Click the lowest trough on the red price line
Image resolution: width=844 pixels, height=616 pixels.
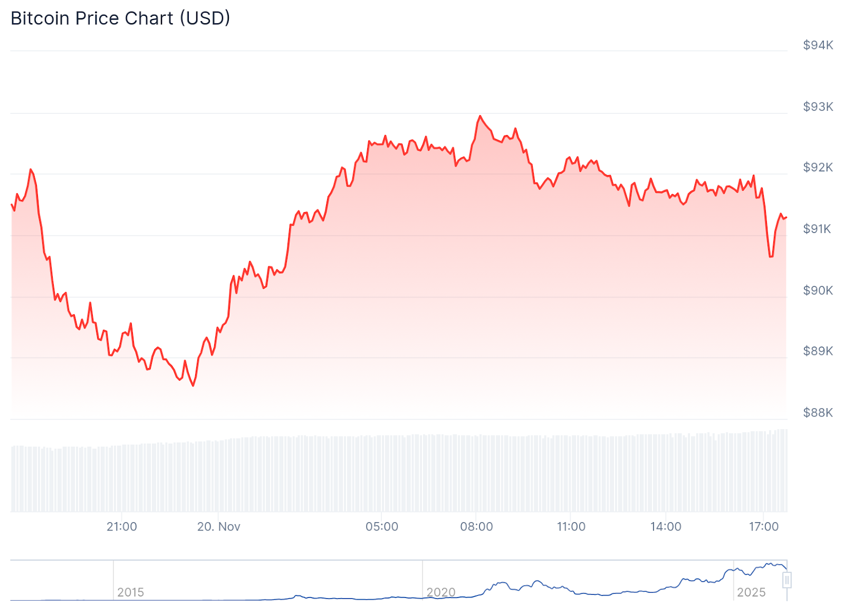coord(193,386)
